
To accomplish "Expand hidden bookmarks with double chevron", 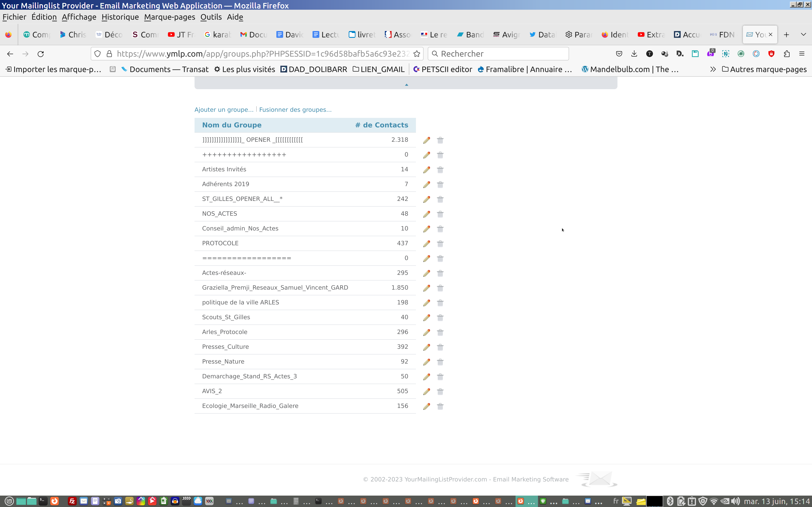I will 713,70.
